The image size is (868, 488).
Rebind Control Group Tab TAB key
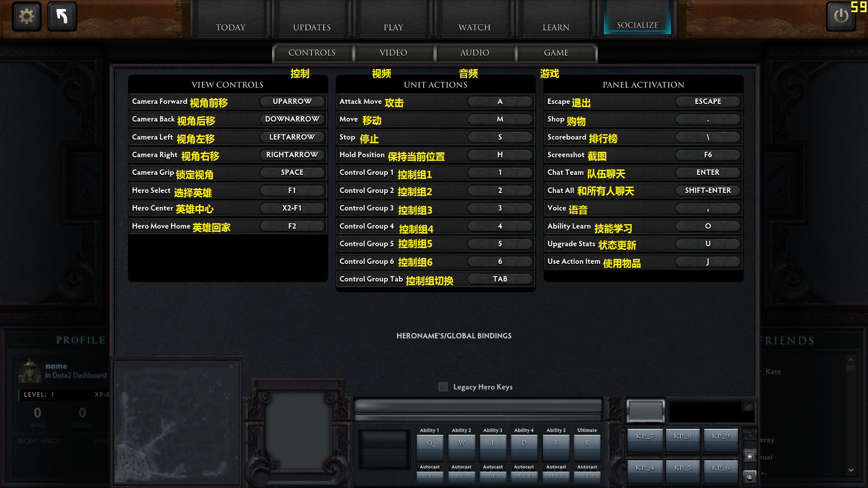[x=500, y=279]
